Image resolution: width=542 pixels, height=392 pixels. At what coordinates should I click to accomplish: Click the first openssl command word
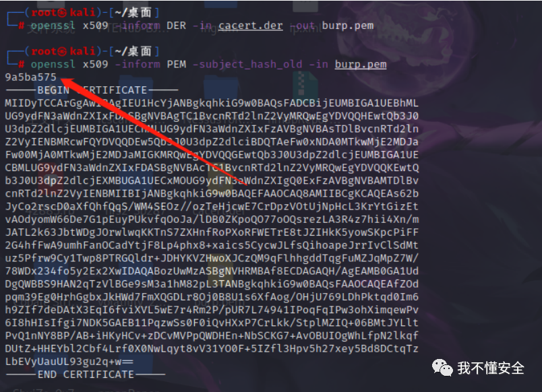53,26
